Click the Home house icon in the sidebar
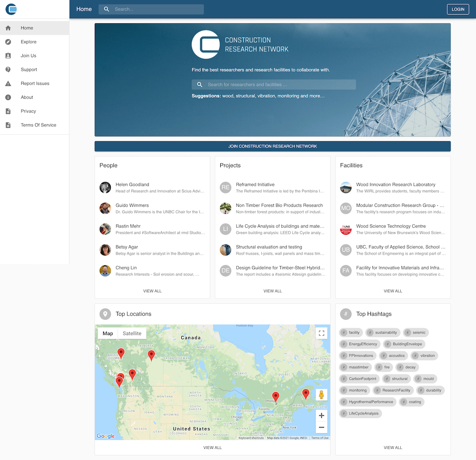Screen dimensions: 476x460 click(8, 28)
